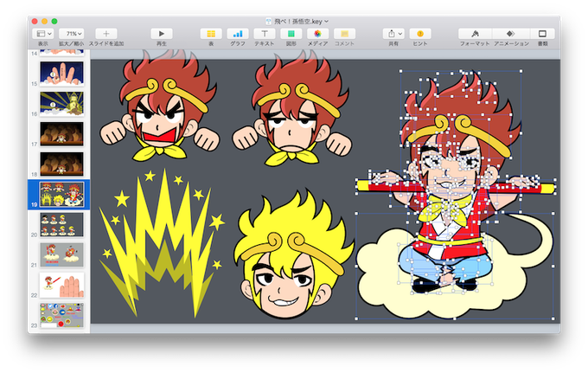Add a comment with コメント icon
This screenshot has height=373, width=588.
(344, 34)
